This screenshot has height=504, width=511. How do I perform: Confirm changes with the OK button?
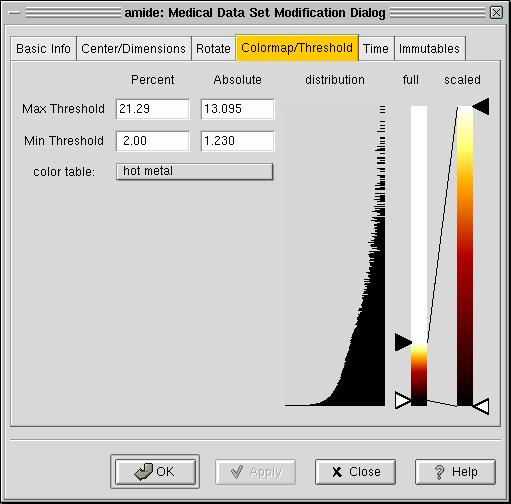point(155,472)
